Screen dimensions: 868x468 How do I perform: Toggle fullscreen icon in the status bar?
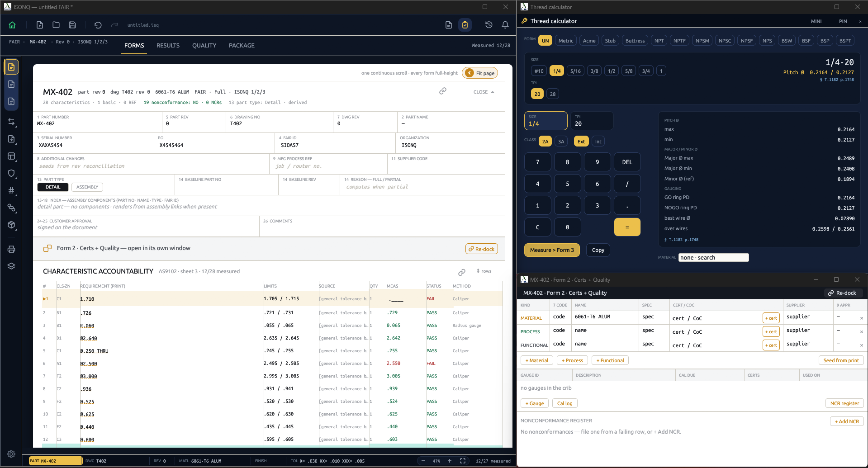coord(463,461)
